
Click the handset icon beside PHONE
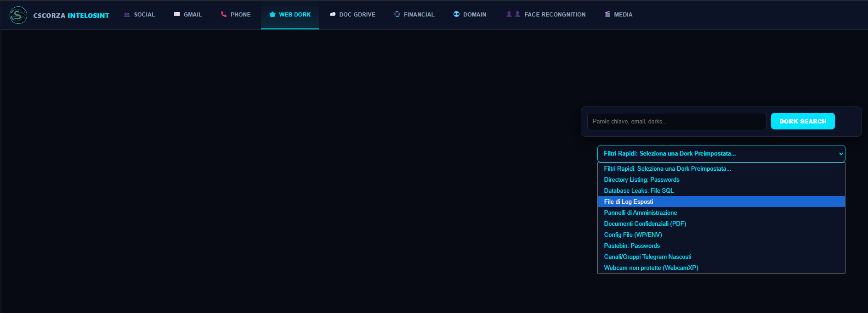(x=224, y=14)
